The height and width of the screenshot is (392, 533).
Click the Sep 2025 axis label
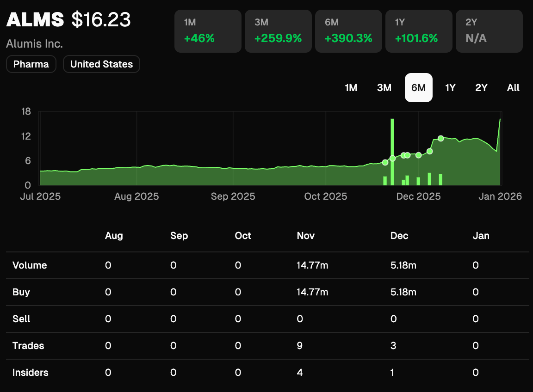coord(233,196)
